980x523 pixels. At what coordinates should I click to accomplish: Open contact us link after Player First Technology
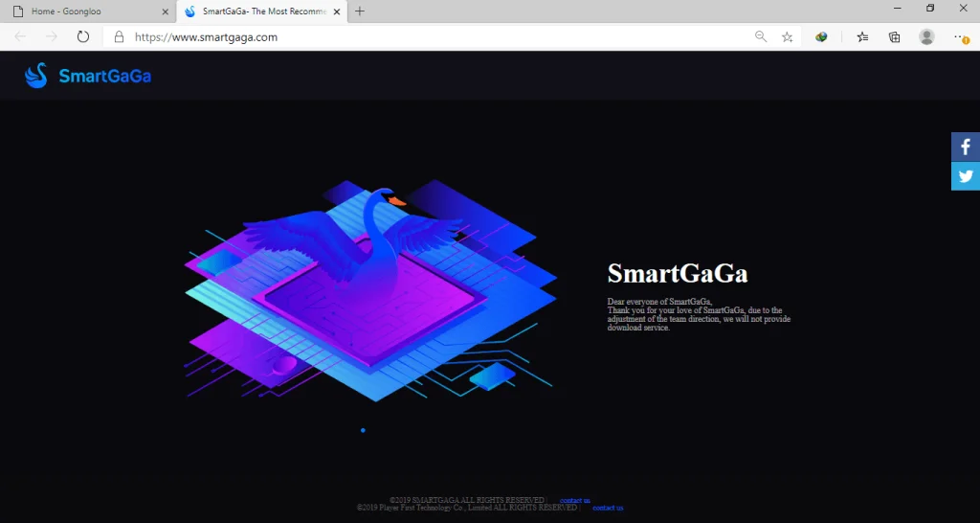coord(608,508)
